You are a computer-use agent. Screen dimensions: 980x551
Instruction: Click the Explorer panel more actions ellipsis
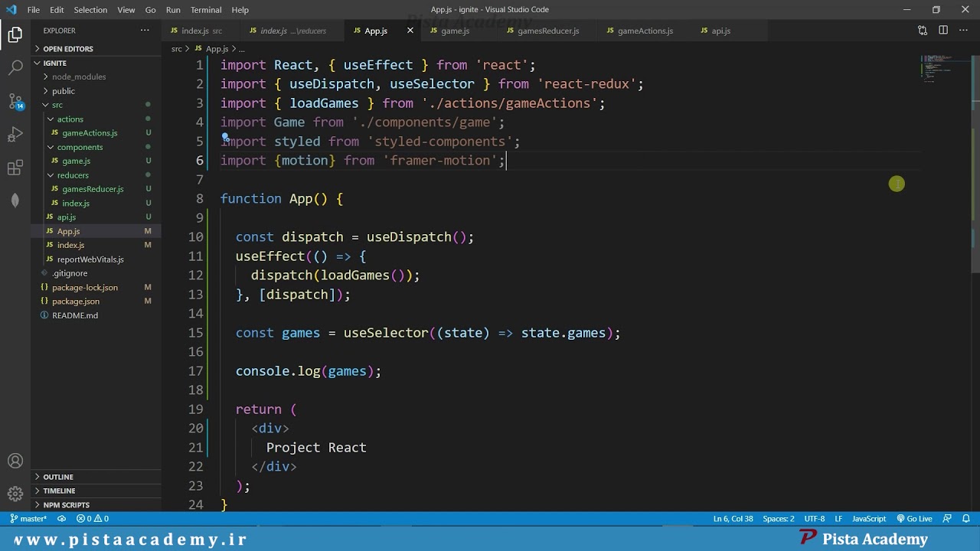[x=145, y=31]
